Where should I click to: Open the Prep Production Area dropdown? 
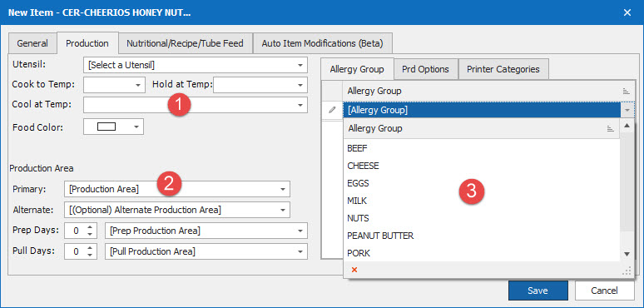tap(301, 231)
